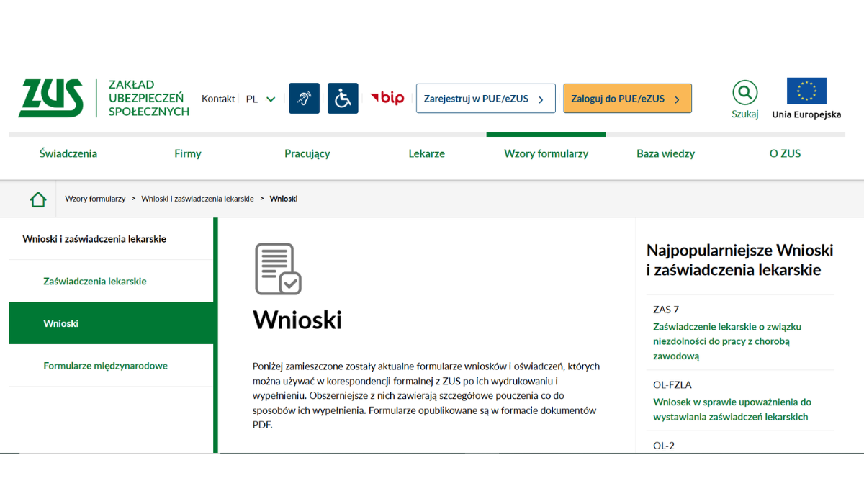This screenshot has width=864, height=504.
Task: Click the document form icon above Wnioski
Action: tap(278, 269)
